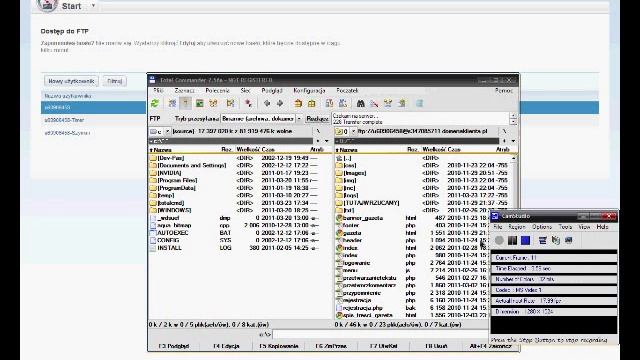This screenshot has width=640, height=360.
Task: Click the highlighted full details view icon
Action: (x=186, y=104)
